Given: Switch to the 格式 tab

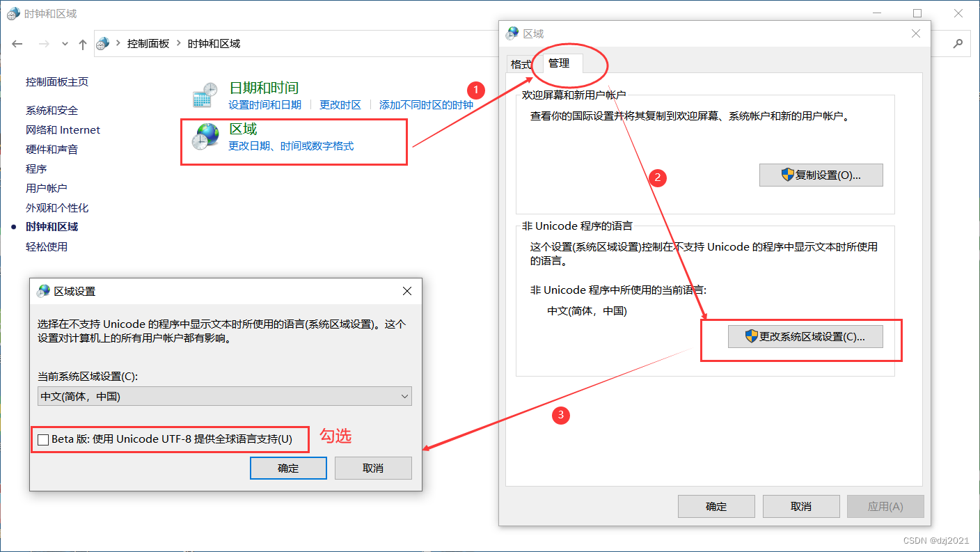Looking at the screenshot, I should coord(521,63).
